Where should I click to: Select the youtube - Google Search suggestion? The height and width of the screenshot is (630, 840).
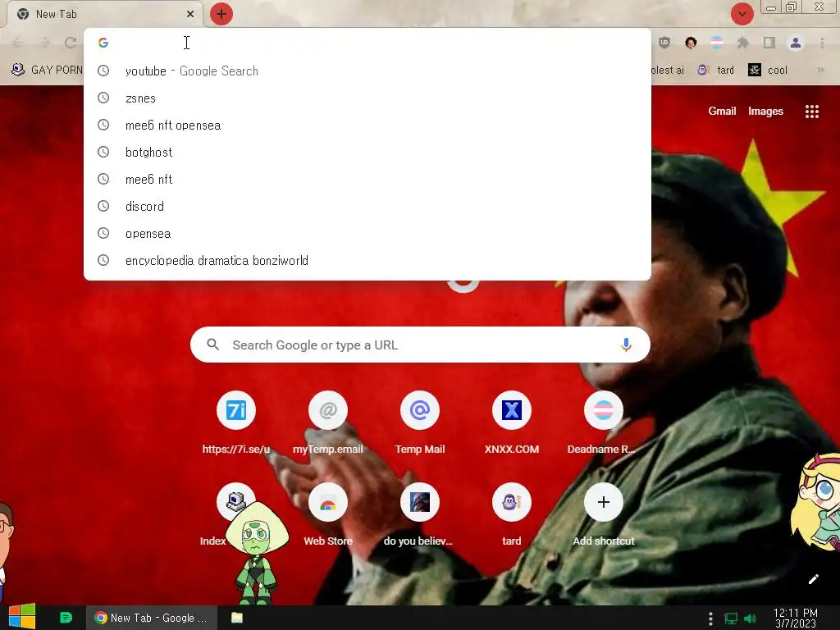click(367, 71)
